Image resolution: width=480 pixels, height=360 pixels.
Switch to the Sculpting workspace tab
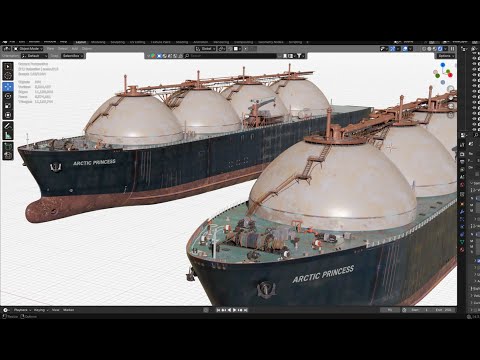(x=117, y=42)
